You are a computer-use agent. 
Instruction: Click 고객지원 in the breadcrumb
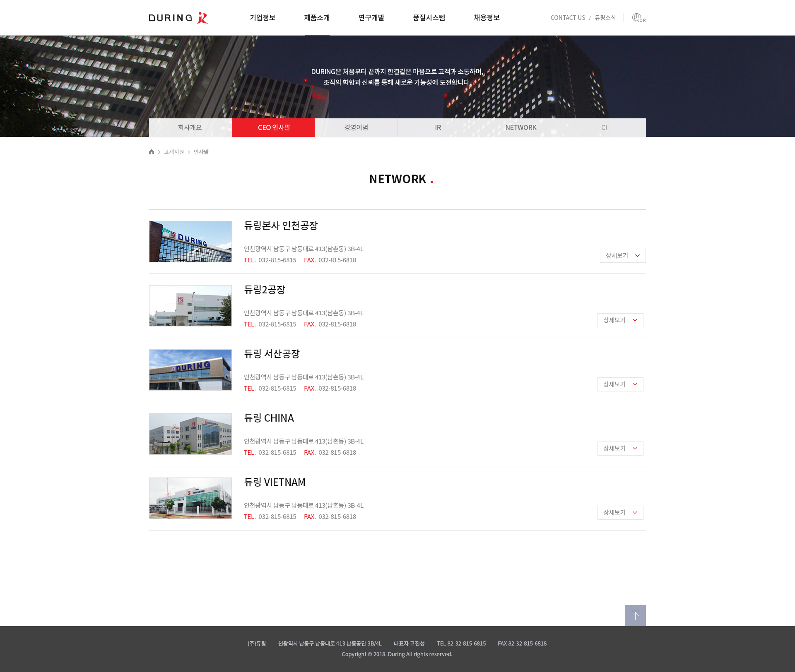click(174, 152)
